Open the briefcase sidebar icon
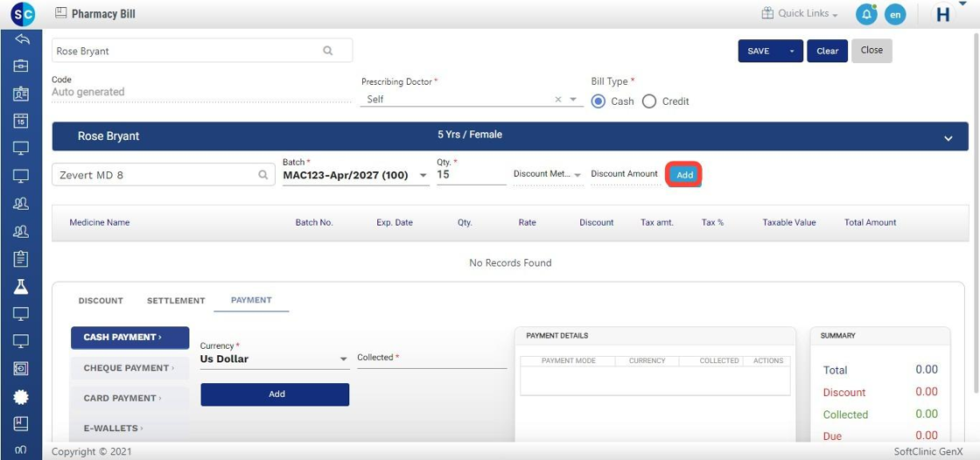 click(21, 66)
